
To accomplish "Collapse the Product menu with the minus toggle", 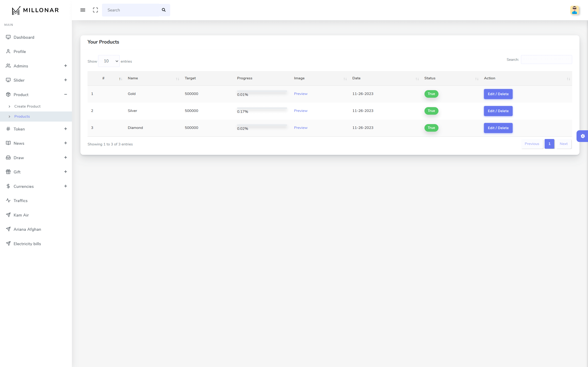I will pos(65,95).
